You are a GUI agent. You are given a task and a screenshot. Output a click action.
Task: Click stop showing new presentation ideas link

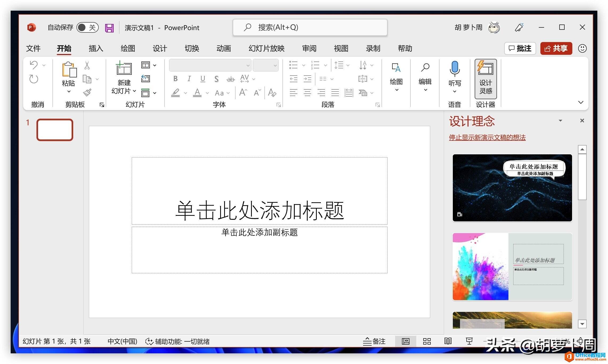point(487,138)
